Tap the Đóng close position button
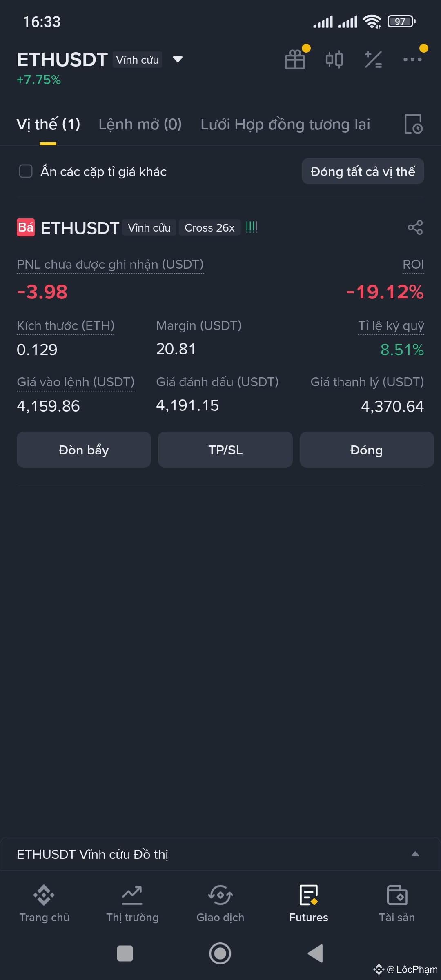441x980 pixels. [x=367, y=450]
